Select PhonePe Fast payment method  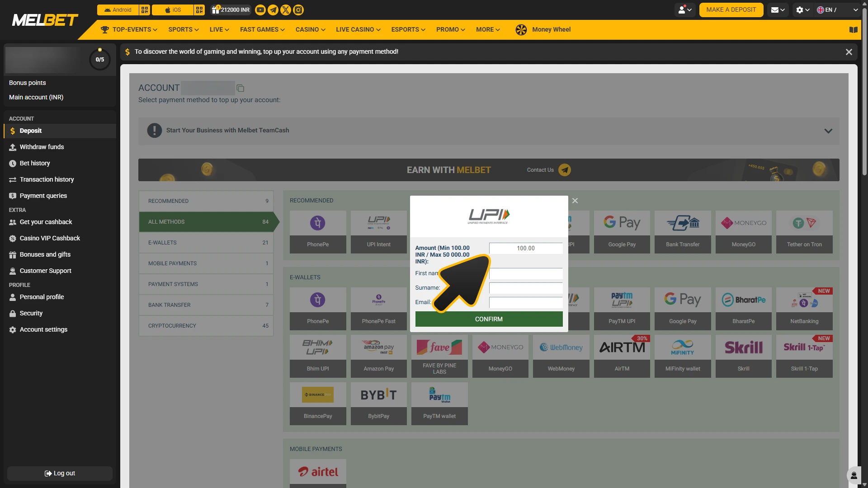point(379,309)
